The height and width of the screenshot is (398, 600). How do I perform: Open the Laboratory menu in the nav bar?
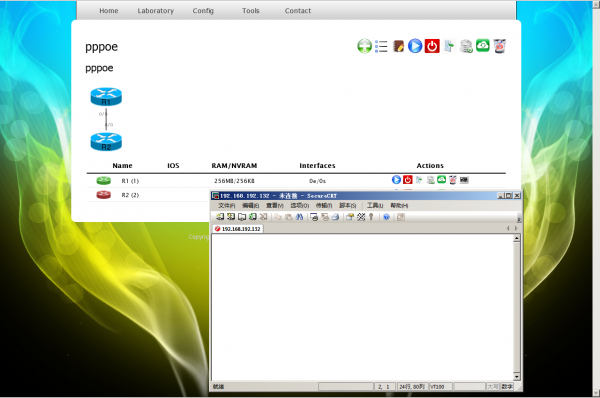[x=156, y=11]
